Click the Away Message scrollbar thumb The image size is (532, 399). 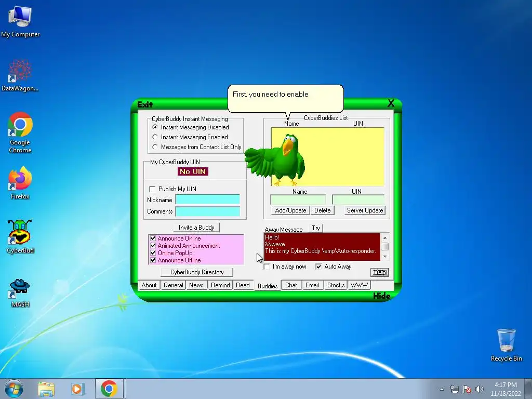pos(385,247)
